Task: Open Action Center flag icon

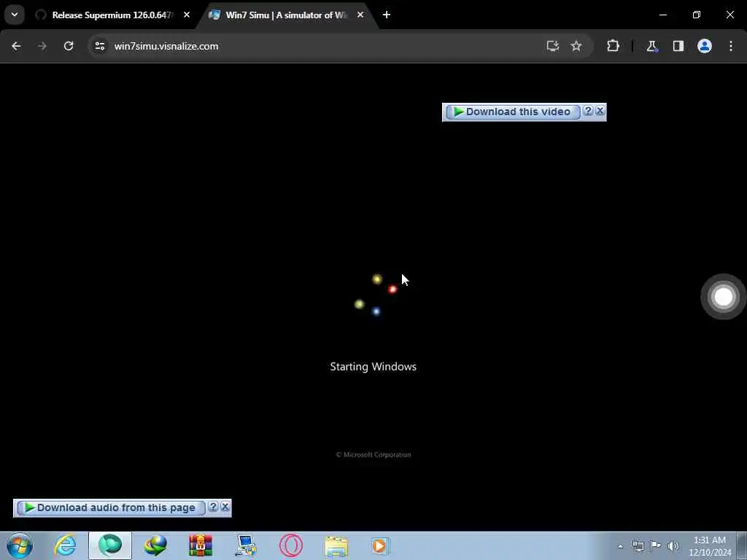Action: pyautogui.click(x=656, y=545)
